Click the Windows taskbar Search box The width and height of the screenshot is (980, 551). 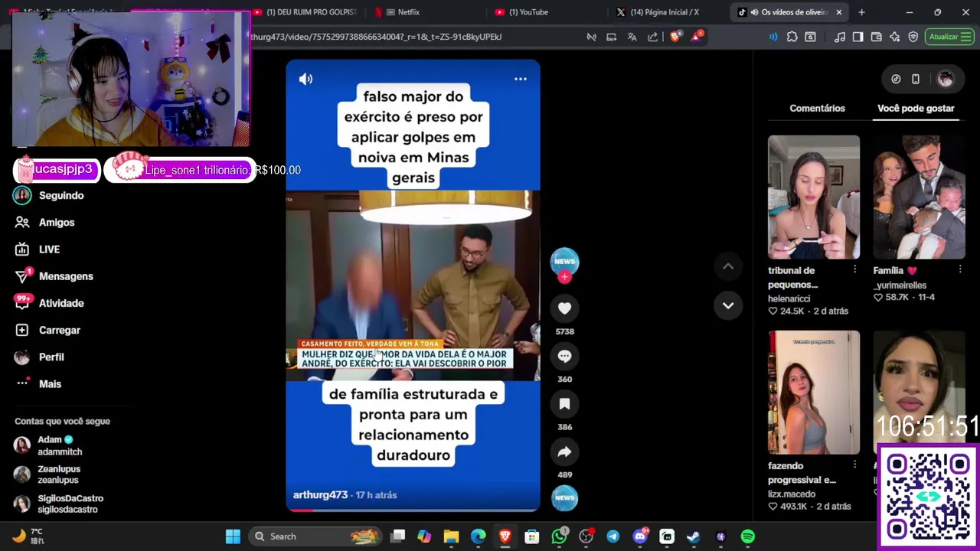[316, 536]
